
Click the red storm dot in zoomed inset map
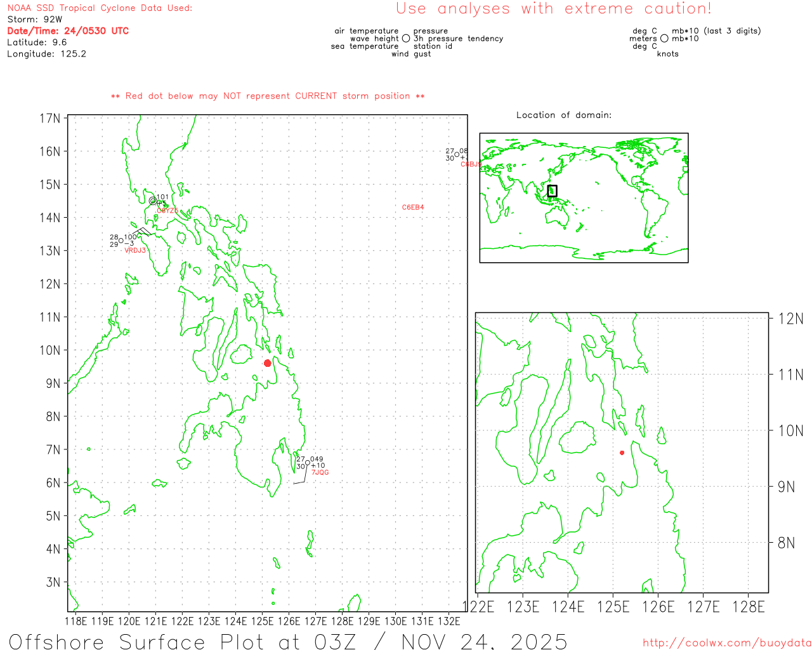click(622, 453)
